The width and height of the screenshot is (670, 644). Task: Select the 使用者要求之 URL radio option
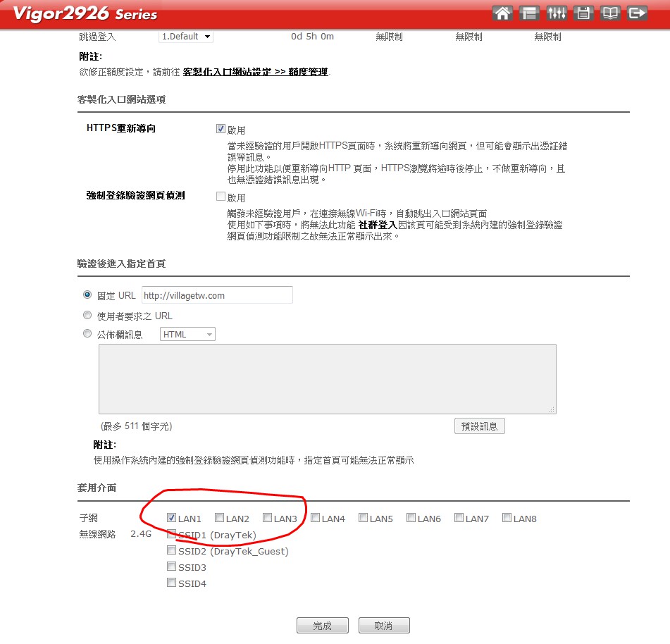(87, 316)
